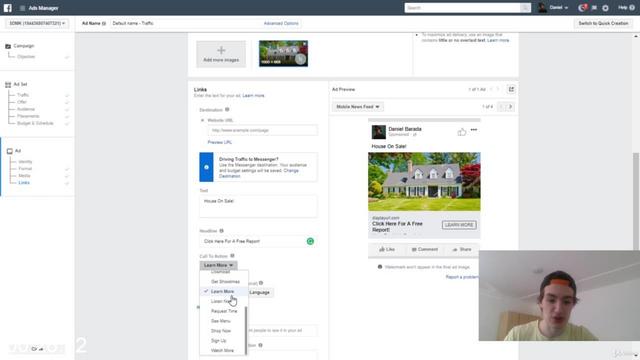Open the Advanced Options link

(x=281, y=24)
